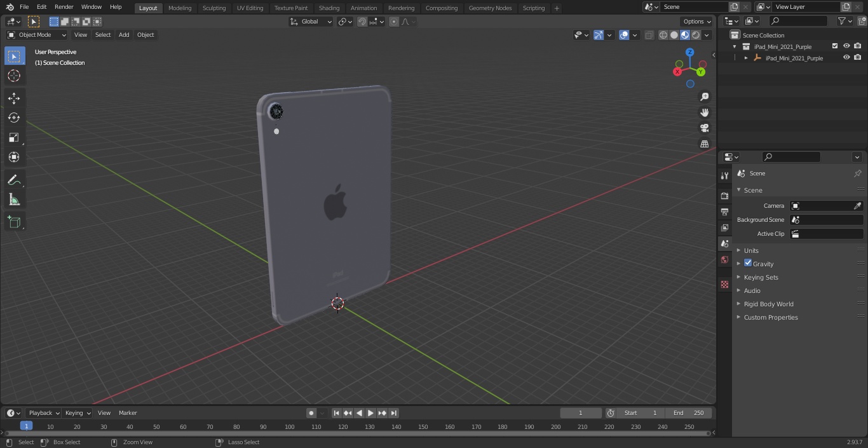Jump to the timeline start frame

pos(337,413)
